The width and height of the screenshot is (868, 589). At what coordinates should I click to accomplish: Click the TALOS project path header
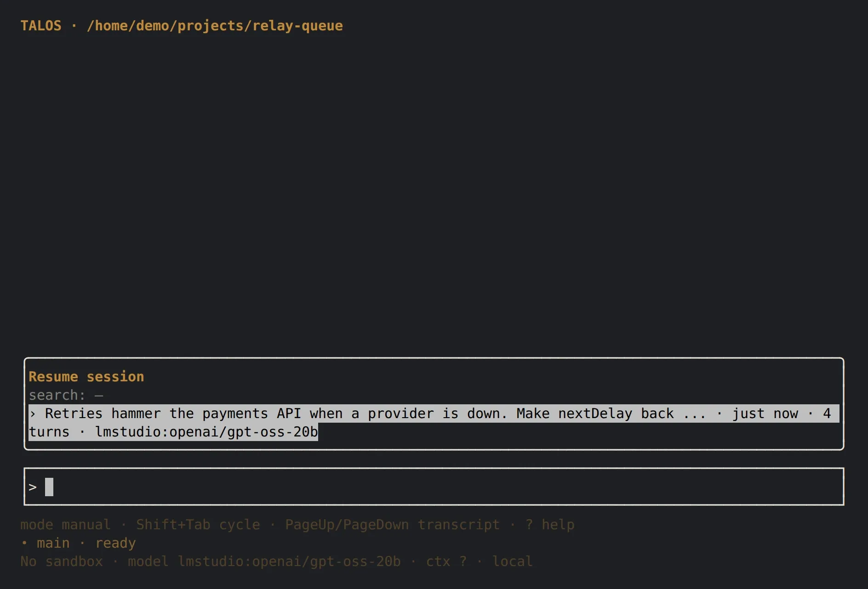pos(182,26)
